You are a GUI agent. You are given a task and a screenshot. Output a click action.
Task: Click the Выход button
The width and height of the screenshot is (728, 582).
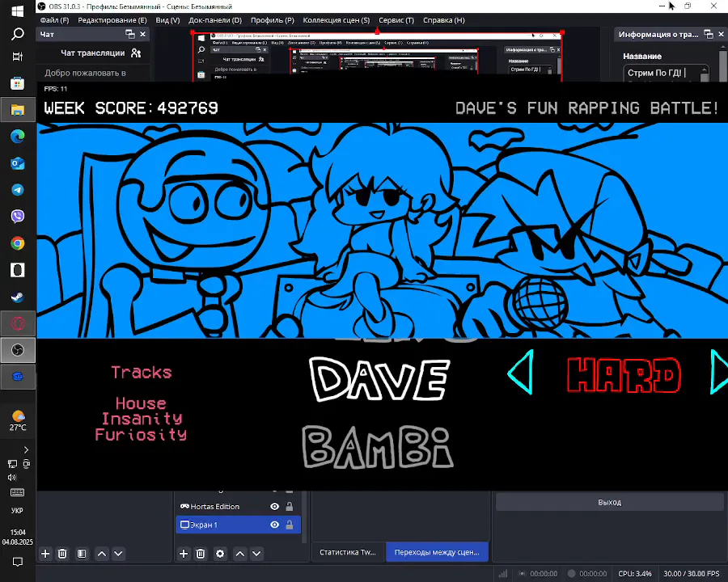click(609, 502)
